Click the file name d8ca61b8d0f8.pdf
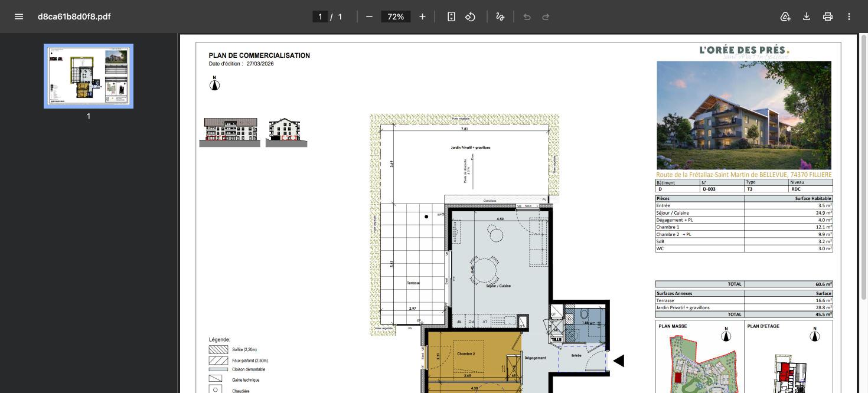868x393 pixels. (74, 17)
